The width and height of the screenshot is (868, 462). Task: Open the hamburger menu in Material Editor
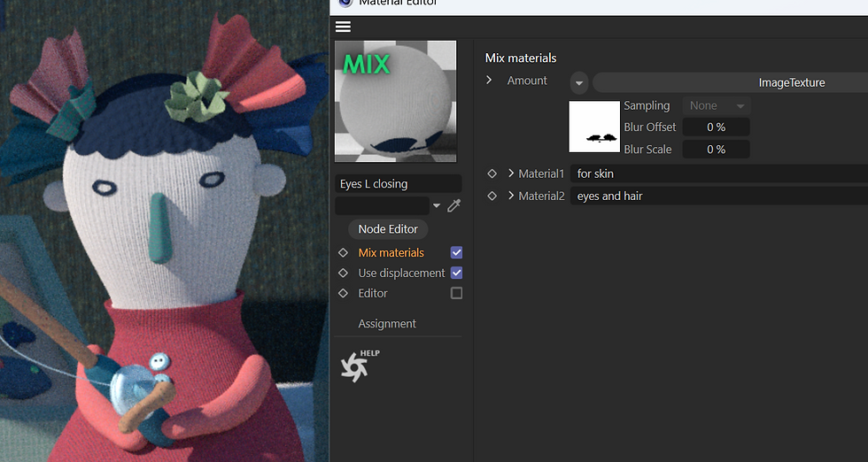(344, 27)
